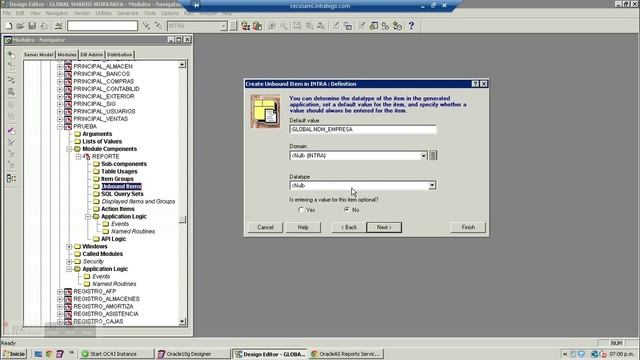Click the first Generate icon right of INTRA combo
The image size is (640, 360).
(x=245, y=26)
